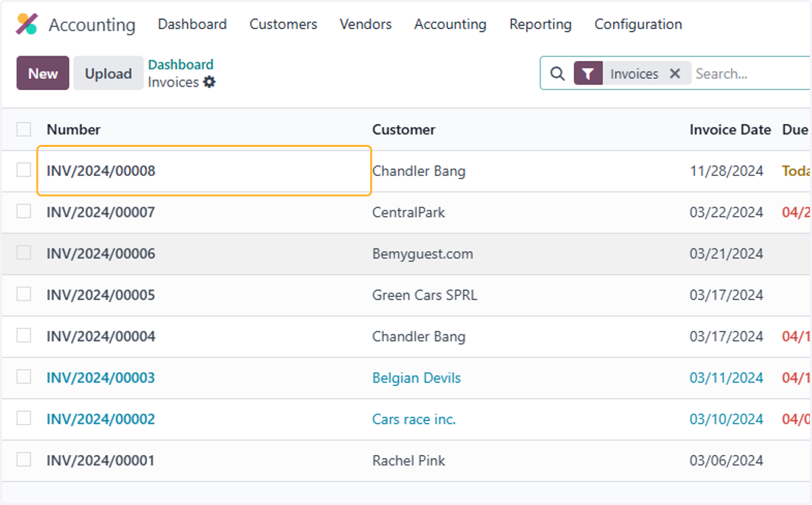This screenshot has height=505, width=812.
Task: Open invoice INV/2024/00004
Action: pos(101,336)
